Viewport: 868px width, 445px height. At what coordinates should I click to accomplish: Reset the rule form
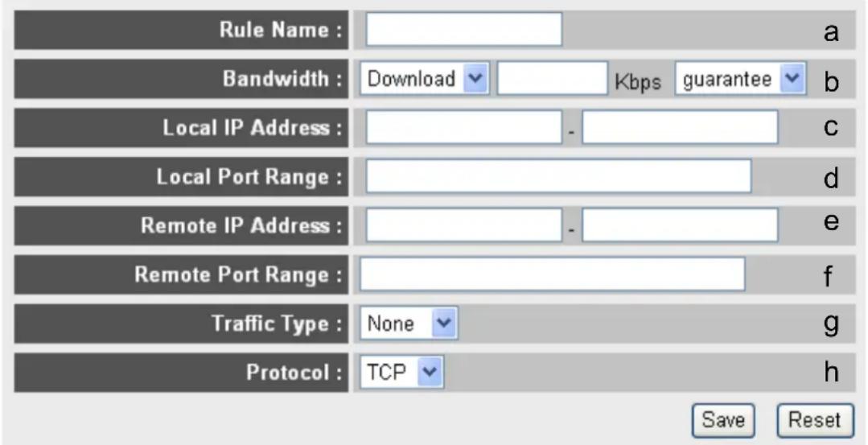815,420
